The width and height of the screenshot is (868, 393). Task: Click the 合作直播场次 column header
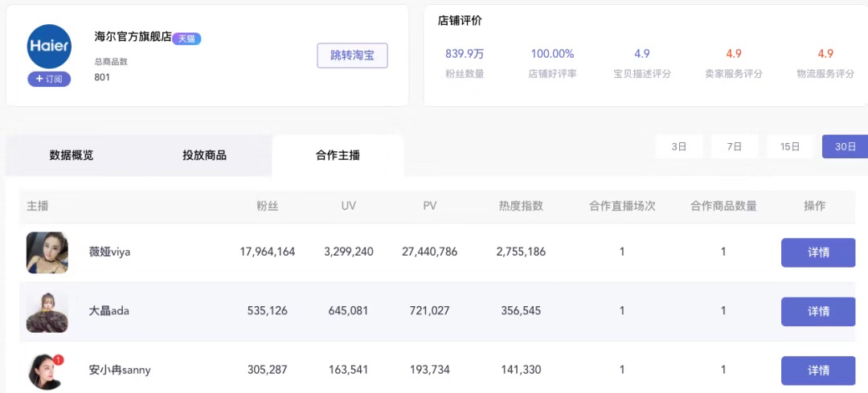(622, 207)
